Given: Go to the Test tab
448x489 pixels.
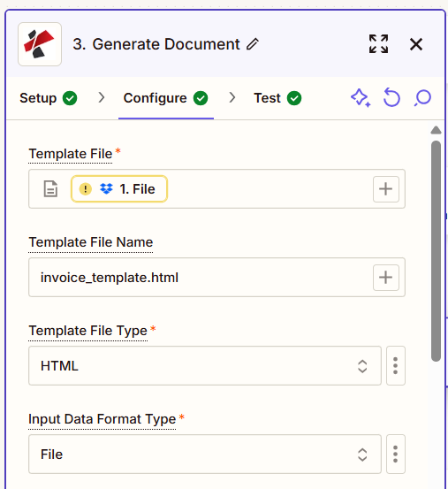Looking at the screenshot, I should tap(277, 98).
